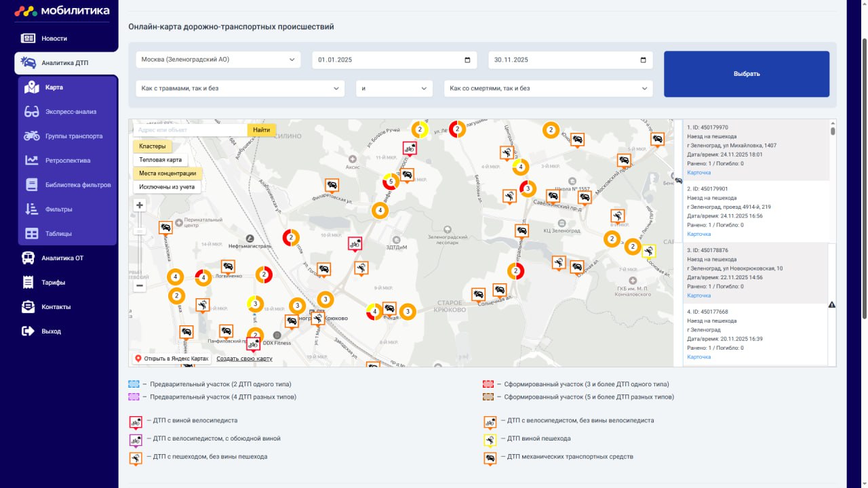Expand the 'Как с травмами, так и без' dropdown
Image resolution: width=868 pixels, height=488 pixels.
click(x=240, y=88)
